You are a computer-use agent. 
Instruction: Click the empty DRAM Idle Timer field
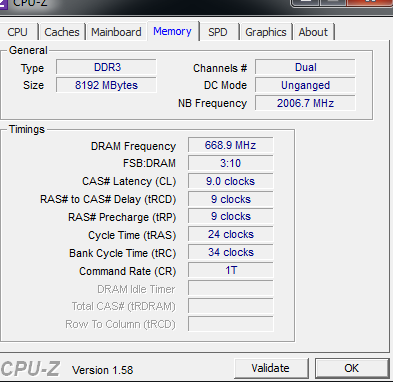(231, 288)
